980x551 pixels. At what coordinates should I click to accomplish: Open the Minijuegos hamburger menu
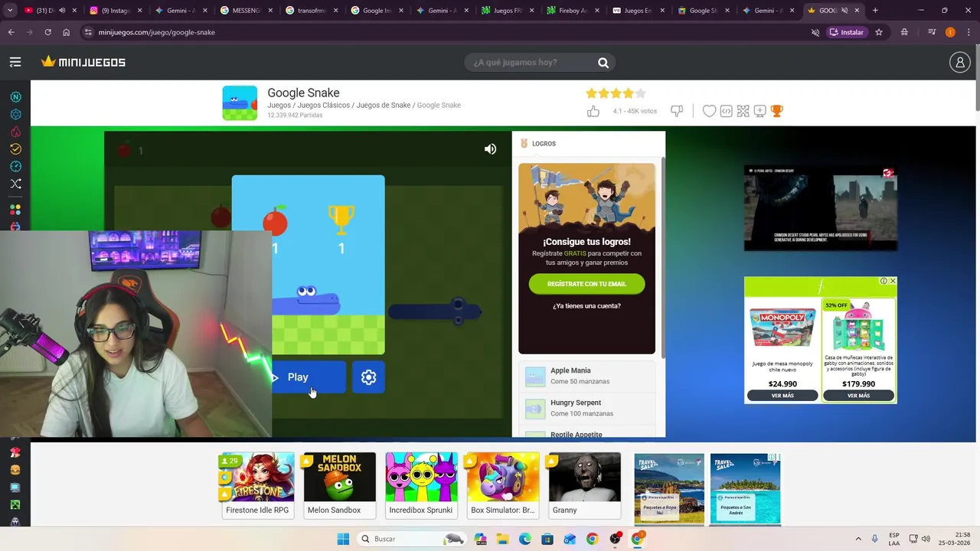coord(15,62)
